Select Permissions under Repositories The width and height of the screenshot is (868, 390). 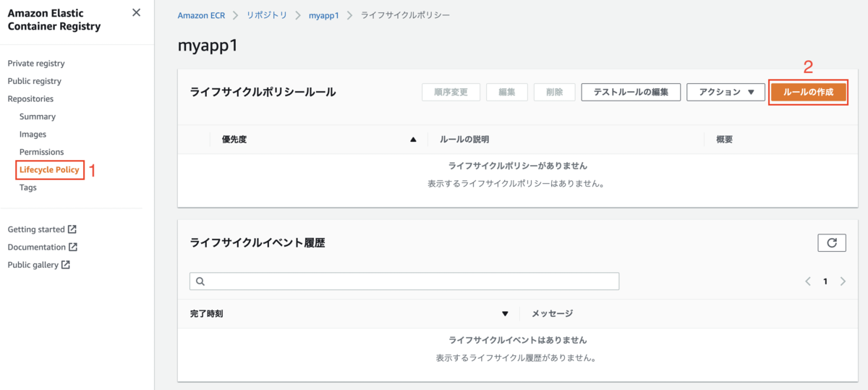coord(42,152)
